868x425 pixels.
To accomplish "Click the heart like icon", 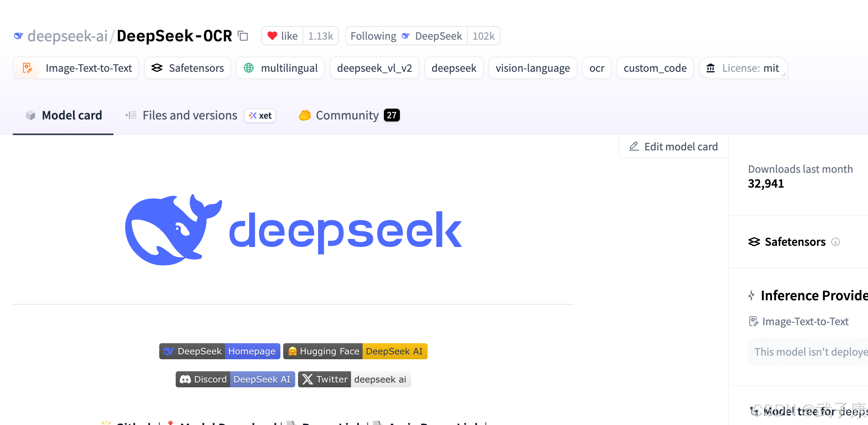I will click(272, 36).
